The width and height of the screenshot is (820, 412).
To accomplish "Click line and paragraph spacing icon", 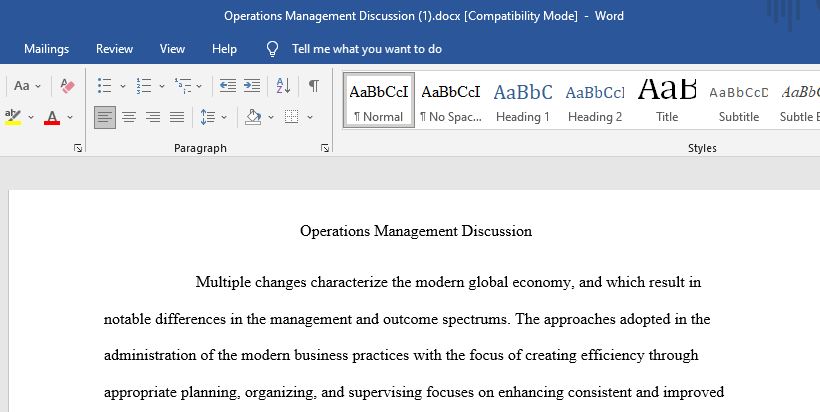I will click(x=208, y=117).
